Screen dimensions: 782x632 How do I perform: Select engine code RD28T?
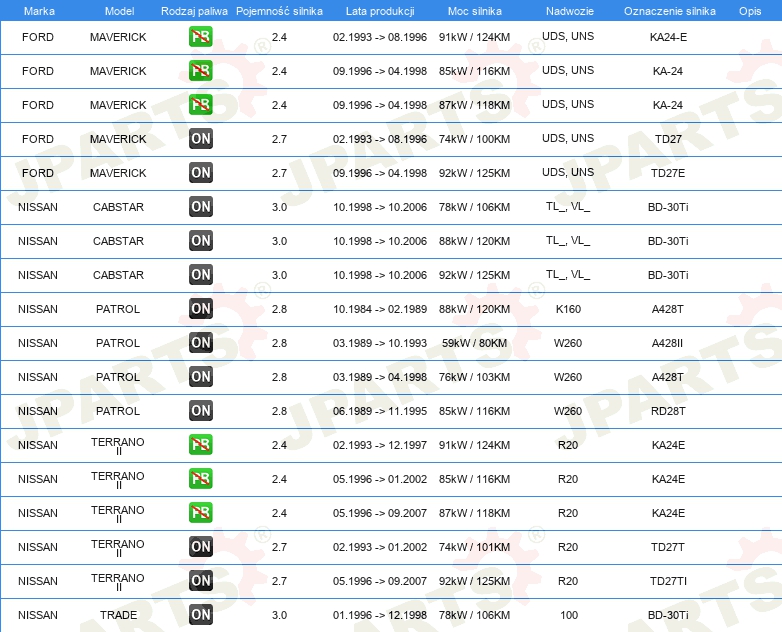click(668, 411)
